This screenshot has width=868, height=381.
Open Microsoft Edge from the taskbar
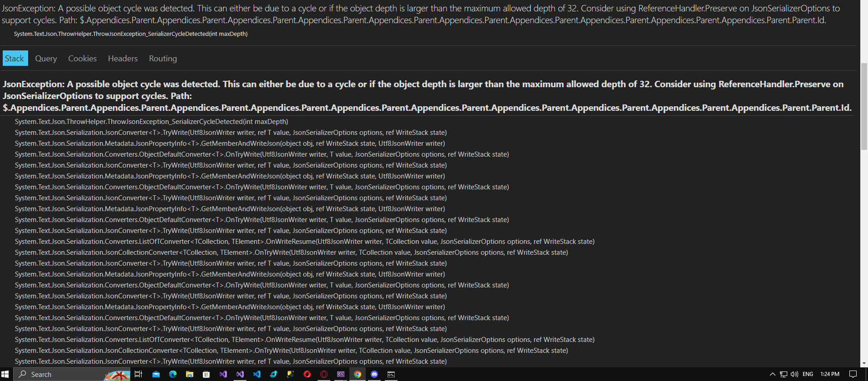coord(173,374)
